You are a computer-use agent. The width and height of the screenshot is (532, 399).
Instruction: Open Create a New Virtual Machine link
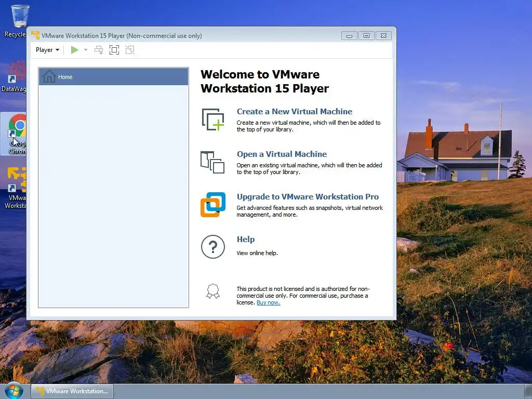[x=295, y=111]
